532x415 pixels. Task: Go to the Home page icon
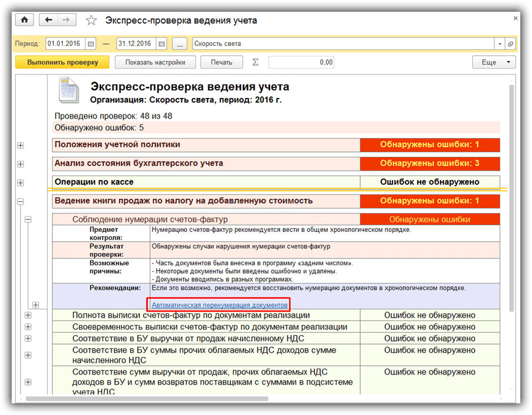25,20
